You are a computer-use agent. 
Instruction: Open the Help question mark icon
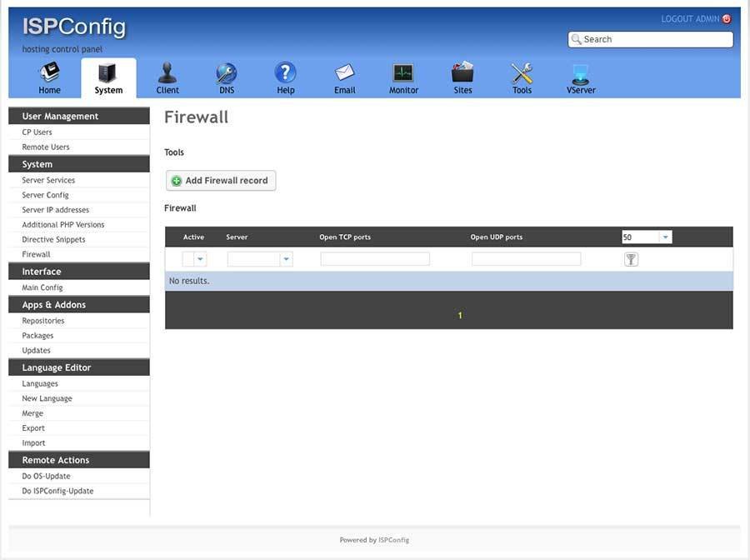coord(286,72)
